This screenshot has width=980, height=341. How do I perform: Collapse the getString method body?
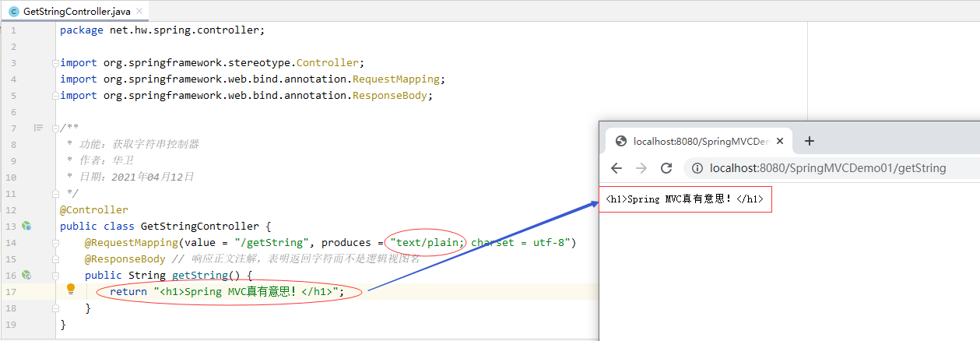coord(54,275)
